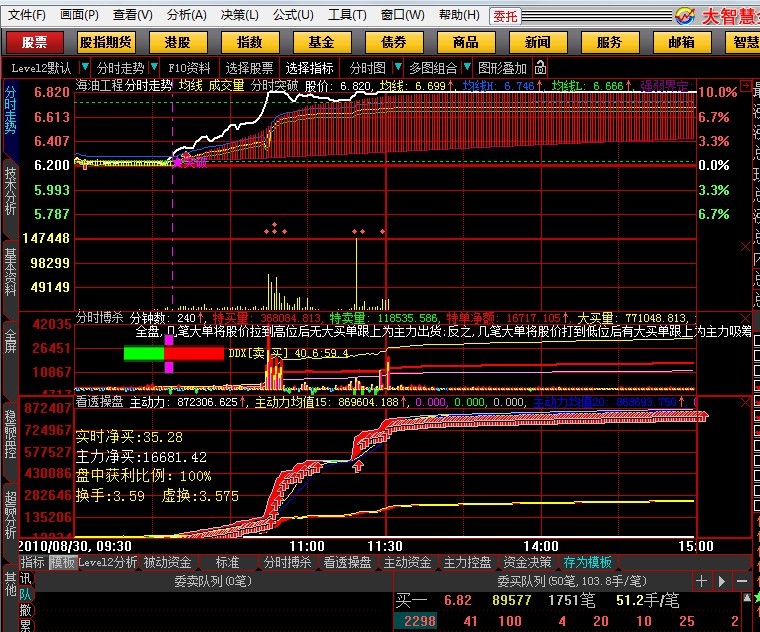Click the 选择股票 toolbar item
This screenshot has width=760, height=632.
tap(249, 68)
